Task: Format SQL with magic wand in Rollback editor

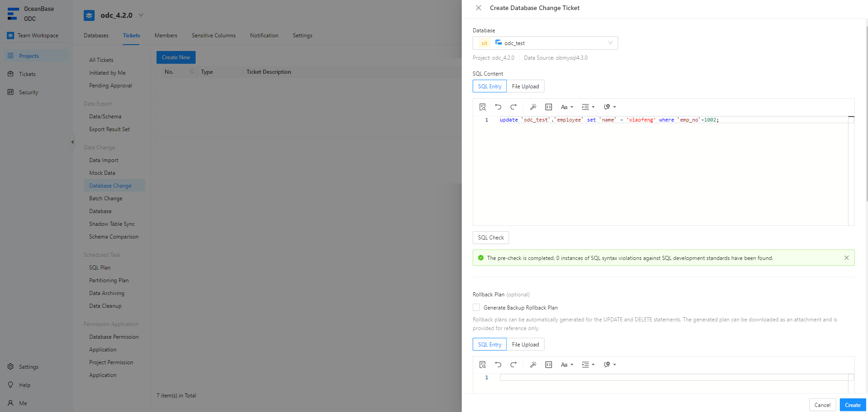Action: 533,365
